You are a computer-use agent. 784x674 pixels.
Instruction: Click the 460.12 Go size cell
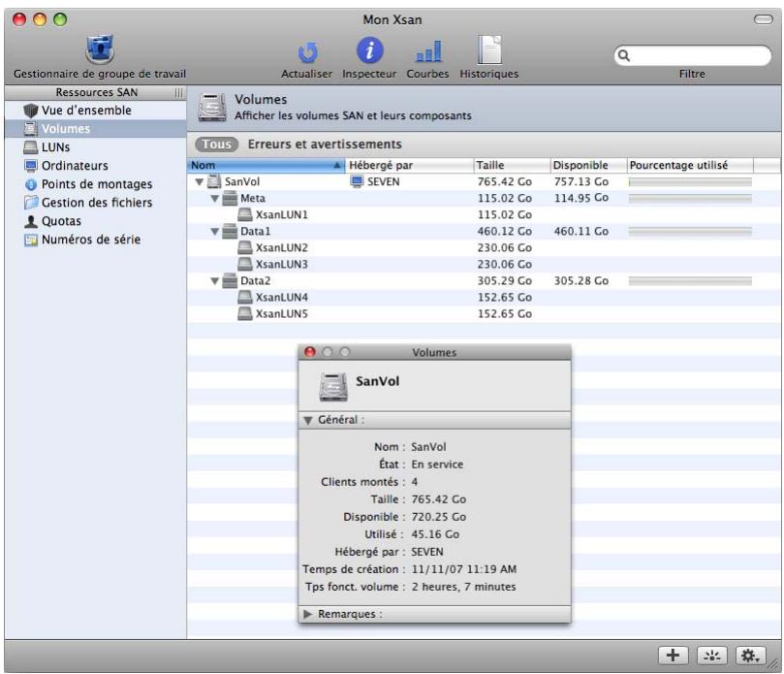point(505,232)
